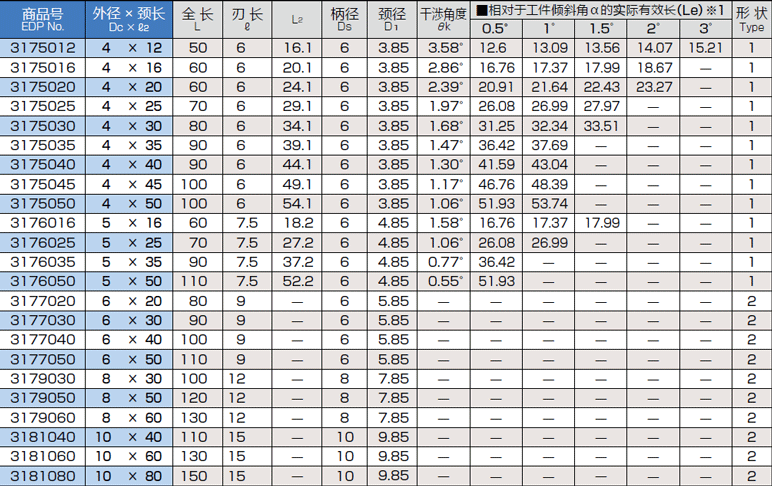Click the 150 overall length value
772x486 pixels.
pyautogui.click(x=194, y=476)
